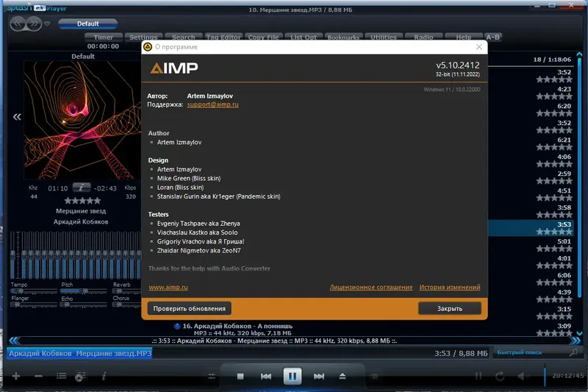
Task: Click the Проверить обновления button
Action: (x=190, y=308)
